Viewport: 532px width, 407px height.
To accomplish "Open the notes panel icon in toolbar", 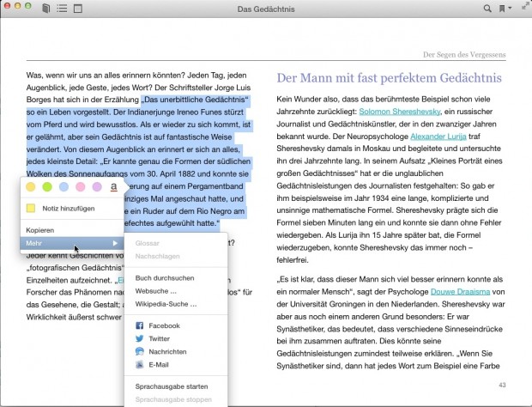I will click(78, 9).
